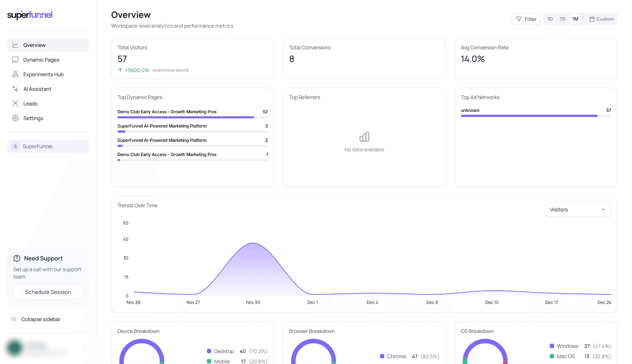Viewport: 632px width, 364px height.
Task: Click the "Avg Conversion Rate" label
Action: pyautogui.click(x=485, y=48)
